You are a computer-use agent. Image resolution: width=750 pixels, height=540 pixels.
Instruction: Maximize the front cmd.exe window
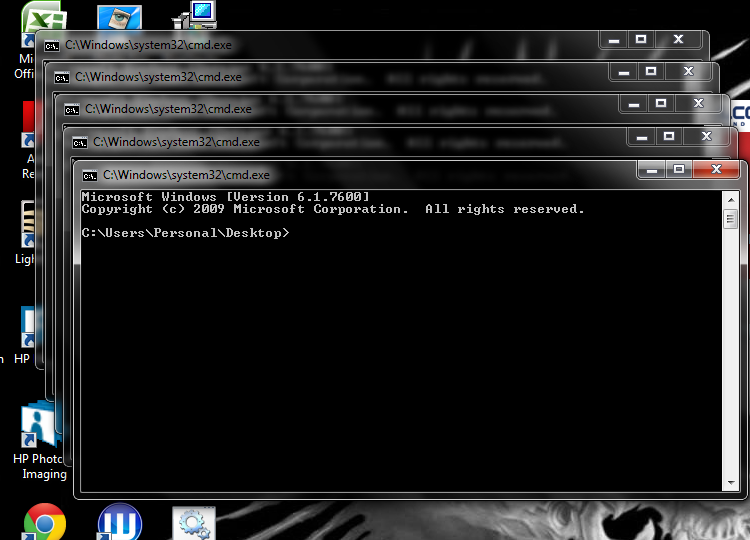679,169
